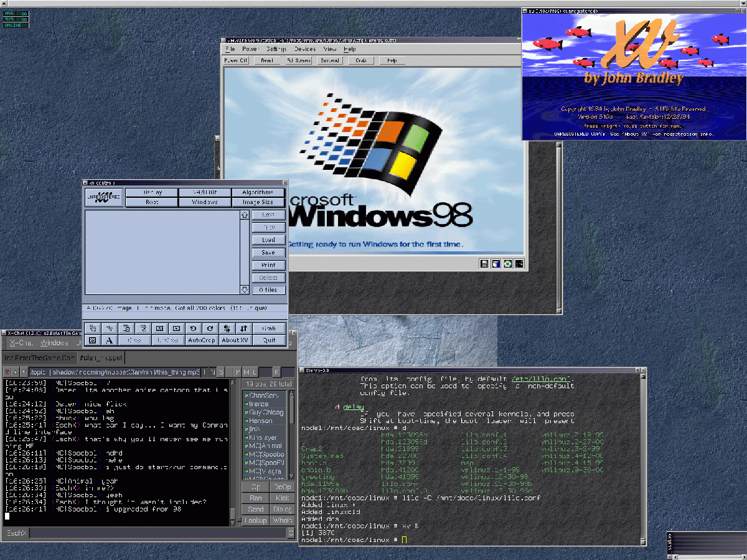Click the pager widget at bottom-right of desktop

point(707,545)
